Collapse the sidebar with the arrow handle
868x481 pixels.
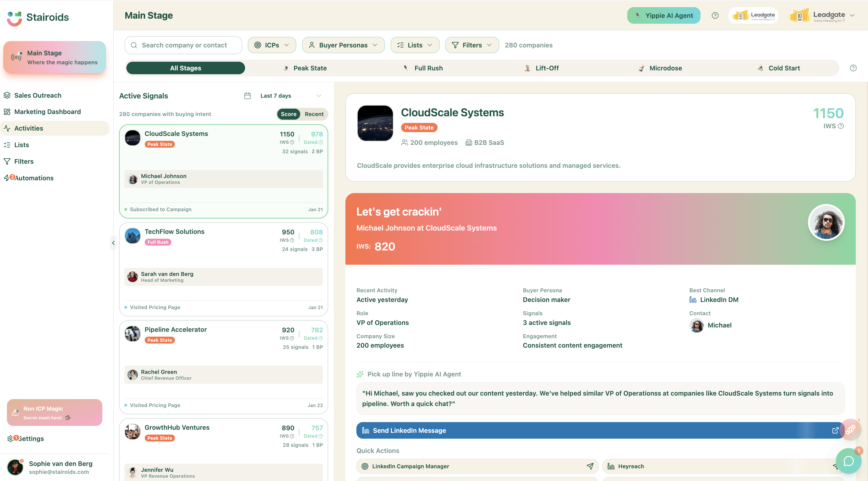coord(113,243)
